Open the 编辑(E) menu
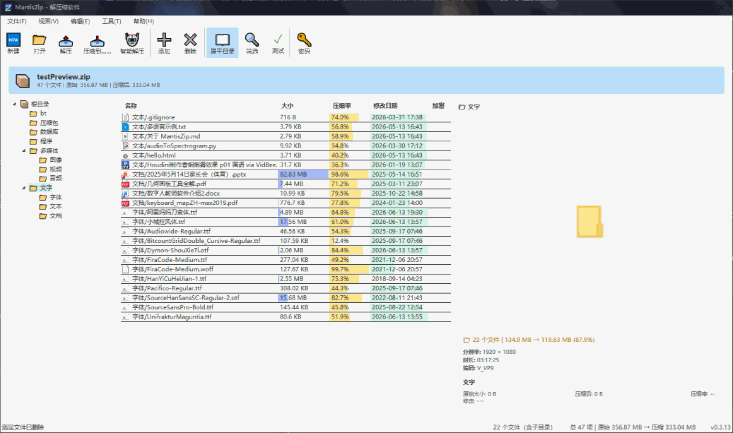The height and width of the screenshot is (433, 733). coord(80,21)
